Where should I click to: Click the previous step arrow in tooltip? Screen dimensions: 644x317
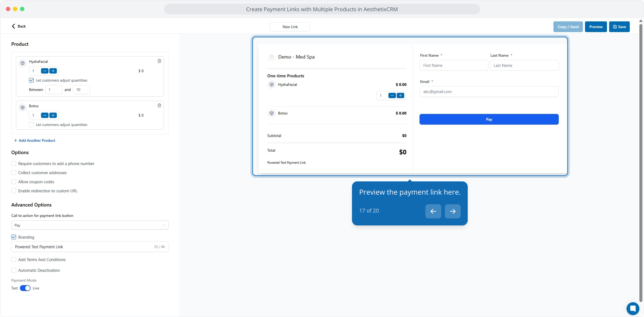click(433, 211)
